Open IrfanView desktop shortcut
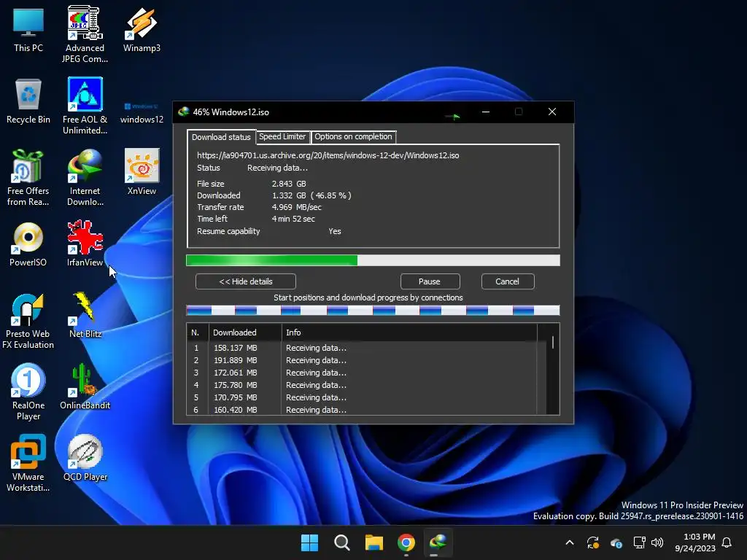The width and height of the screenshot is (747, 560). (85, 244)
